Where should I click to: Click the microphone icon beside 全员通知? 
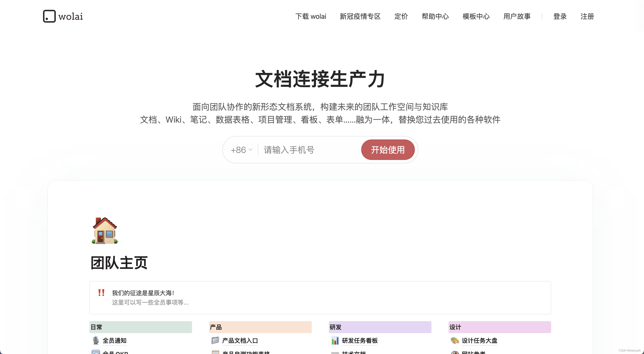pyautogui.click(x=95, y=341)
